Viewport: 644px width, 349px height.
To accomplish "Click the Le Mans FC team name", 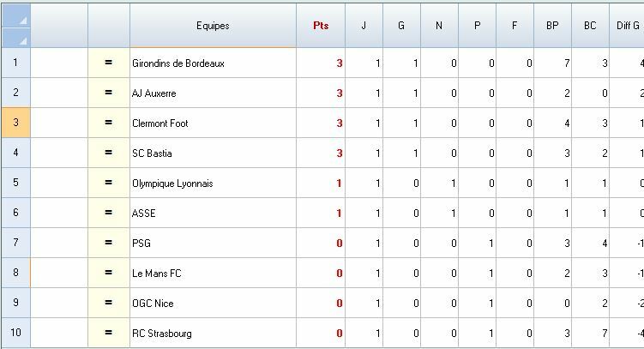I will (156, 274).
